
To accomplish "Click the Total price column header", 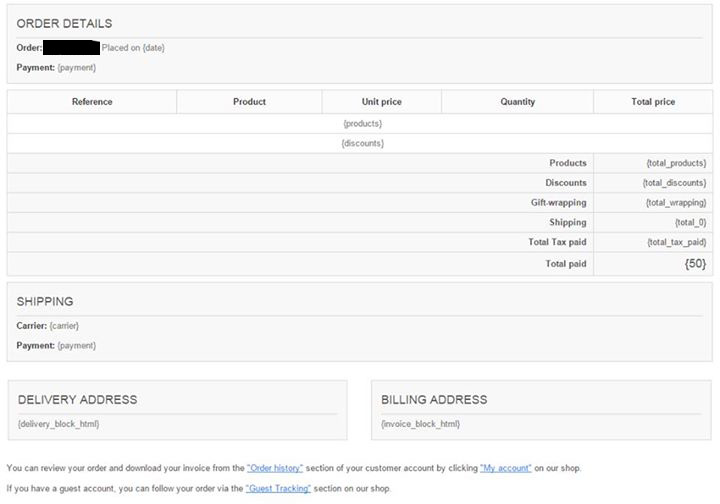I will 653,102.
